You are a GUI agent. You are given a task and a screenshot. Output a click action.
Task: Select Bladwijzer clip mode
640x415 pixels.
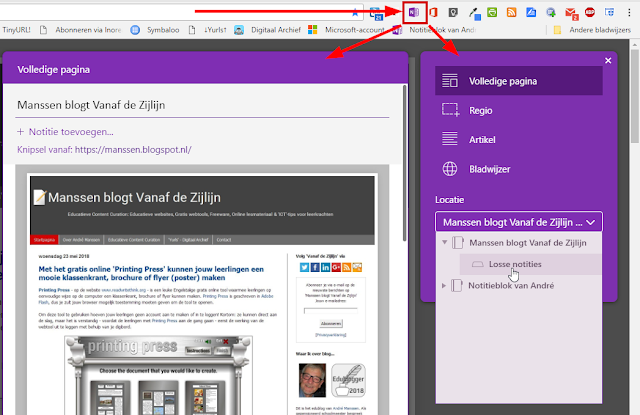(x=519, y=169)
